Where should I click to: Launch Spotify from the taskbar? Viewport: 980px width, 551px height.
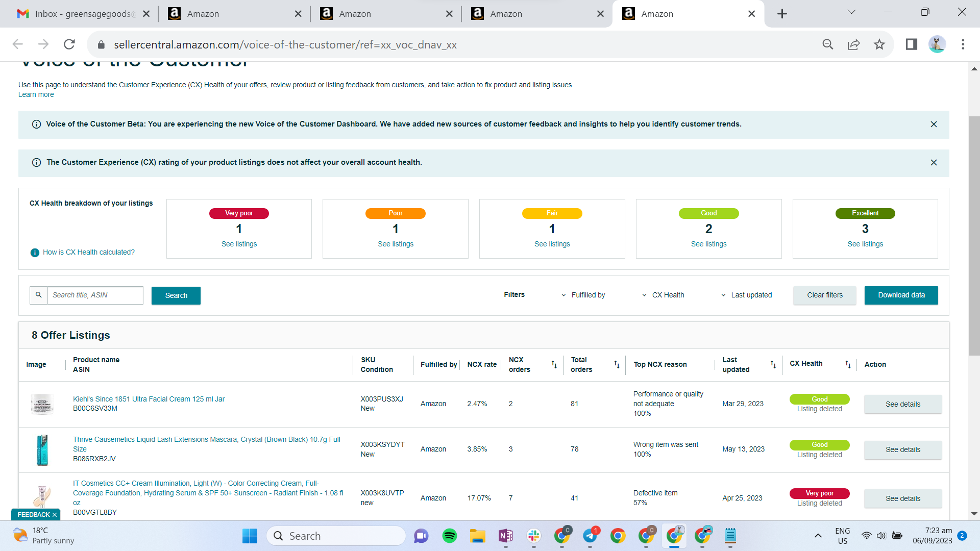pos(450,536)
